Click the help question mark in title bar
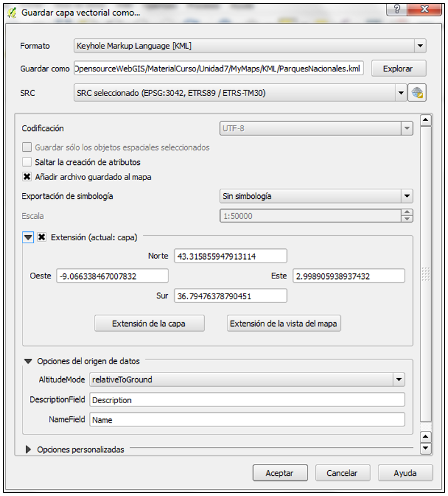The image size is (448, 496). coord(397,10)
